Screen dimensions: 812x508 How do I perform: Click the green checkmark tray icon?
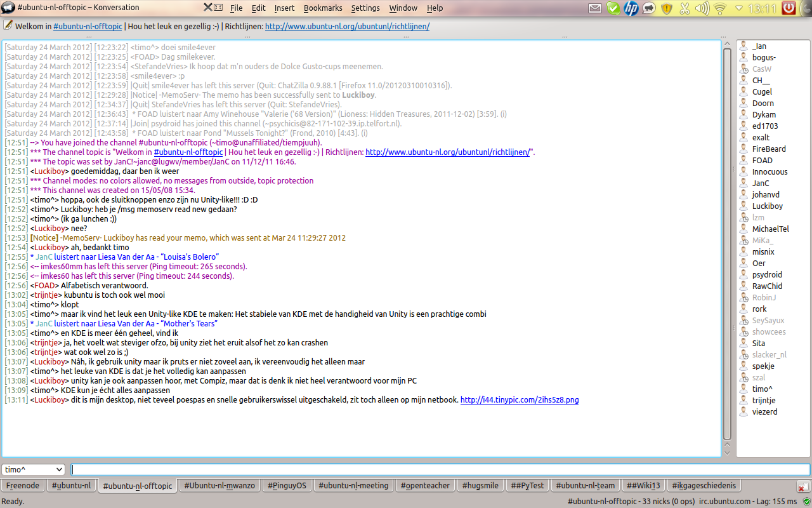[613, 8]
